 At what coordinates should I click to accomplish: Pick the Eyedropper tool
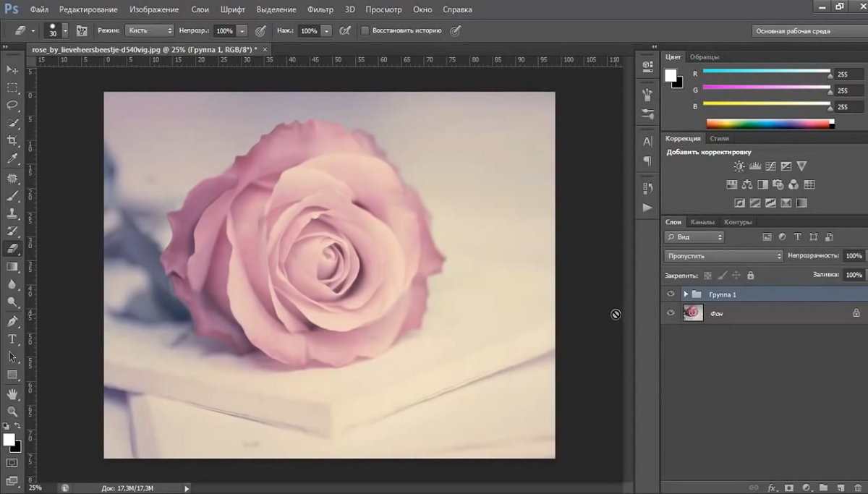(x=12, y=158)
